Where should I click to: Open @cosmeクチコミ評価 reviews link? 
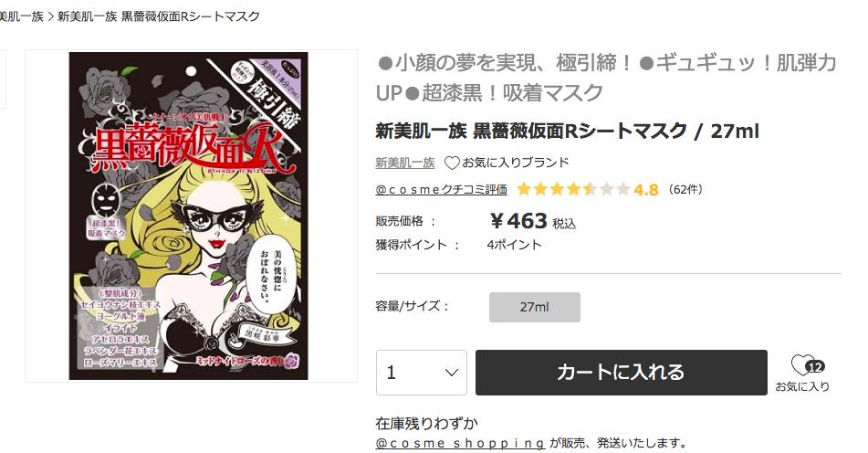[441, 190]
